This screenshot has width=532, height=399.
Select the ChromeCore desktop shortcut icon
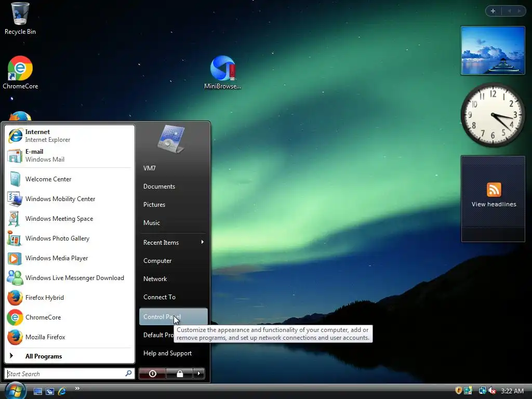click(x=20, y=73)
